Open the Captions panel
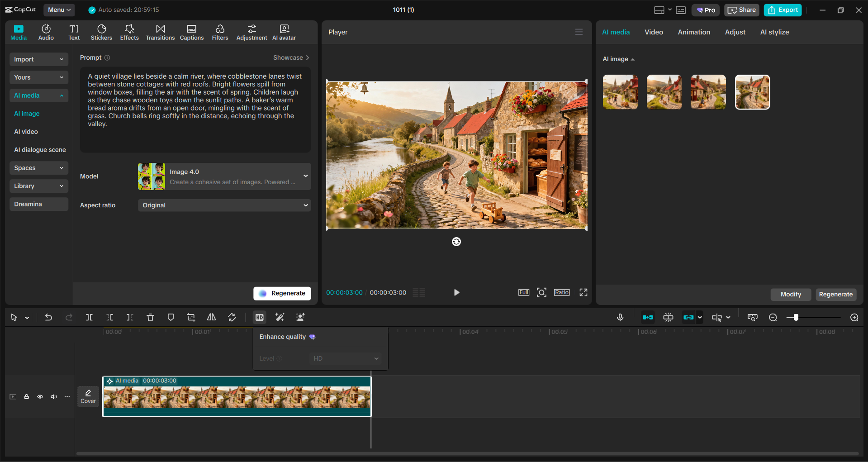868x462 pixels. tap(191, 32)
